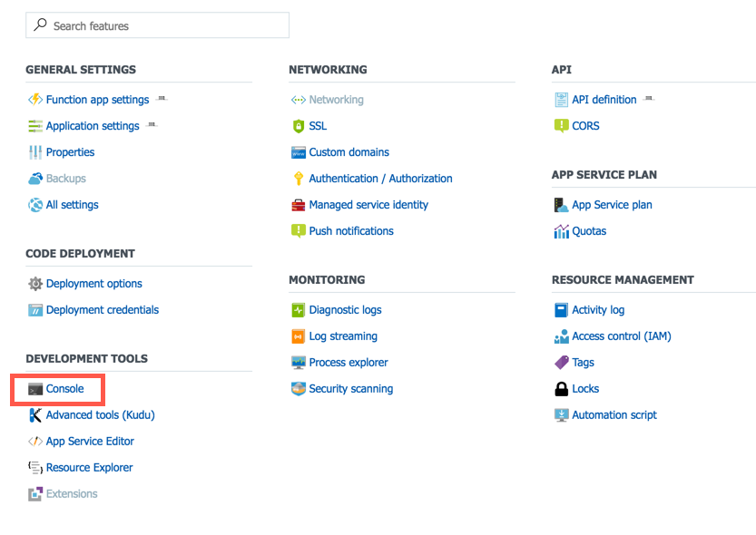Click the SSL green lock icon

click(x=299, y=126)
